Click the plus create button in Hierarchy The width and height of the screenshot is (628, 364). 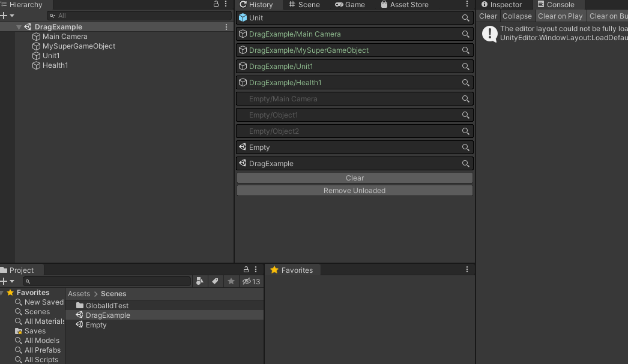[4, 16]
